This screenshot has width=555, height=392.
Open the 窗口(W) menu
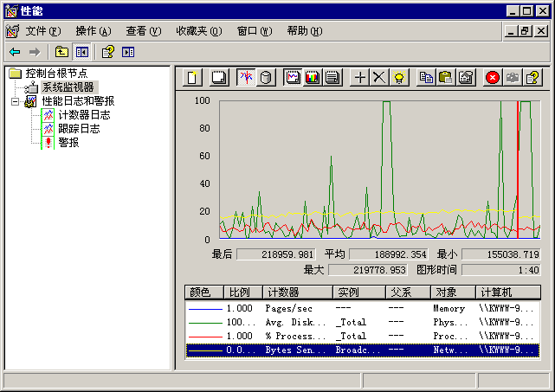(x=255, y=31)
